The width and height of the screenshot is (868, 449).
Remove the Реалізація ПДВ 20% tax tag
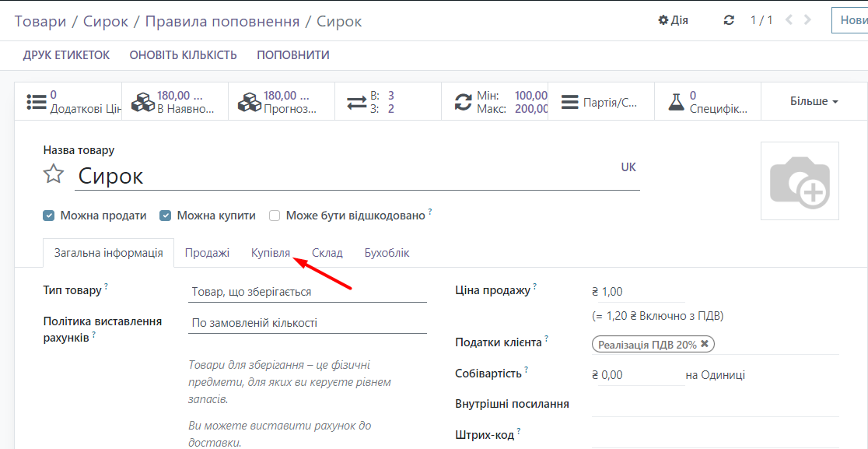pos(705,344)
